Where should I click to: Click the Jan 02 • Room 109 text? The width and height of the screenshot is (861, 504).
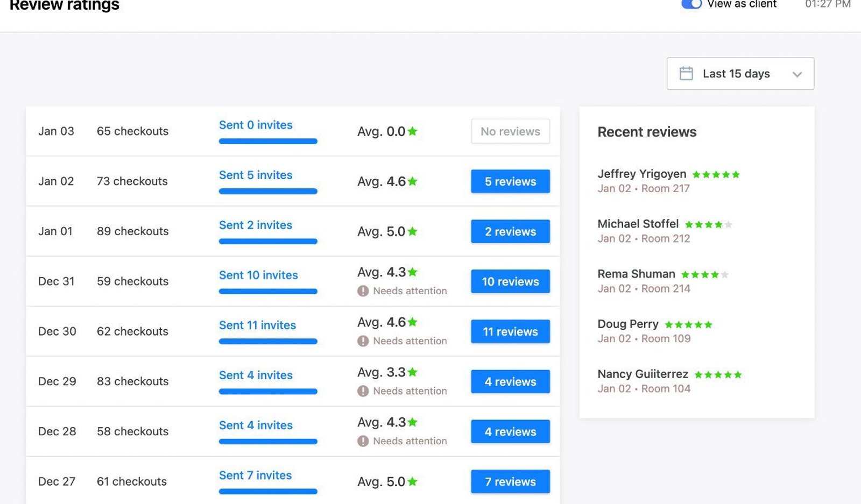(x=644, y=339)
